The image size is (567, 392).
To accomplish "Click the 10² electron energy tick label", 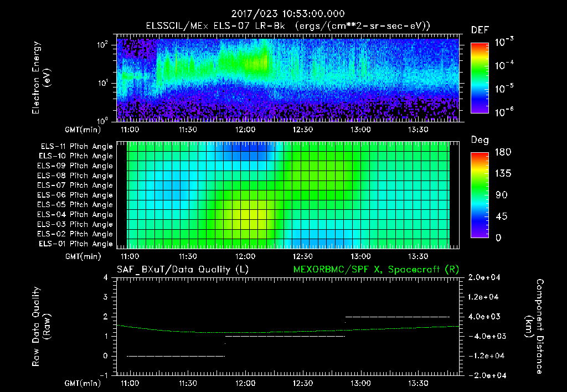I will (102, 45).
